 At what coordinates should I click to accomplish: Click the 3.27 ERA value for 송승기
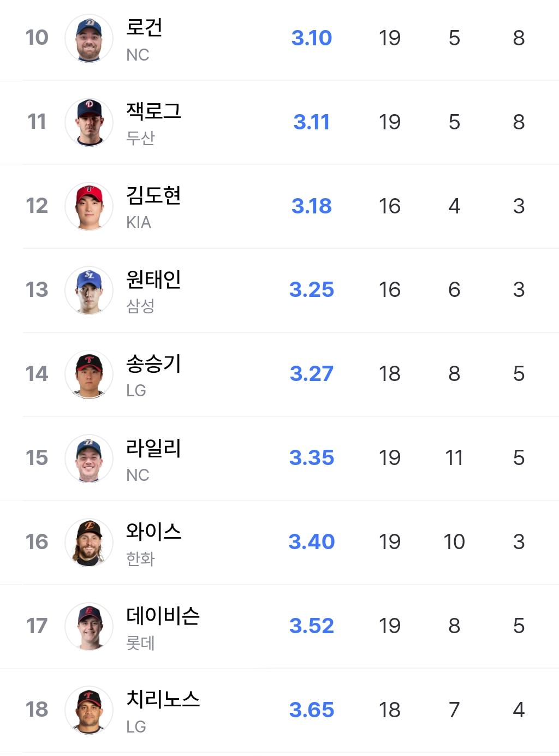(311, 374)
